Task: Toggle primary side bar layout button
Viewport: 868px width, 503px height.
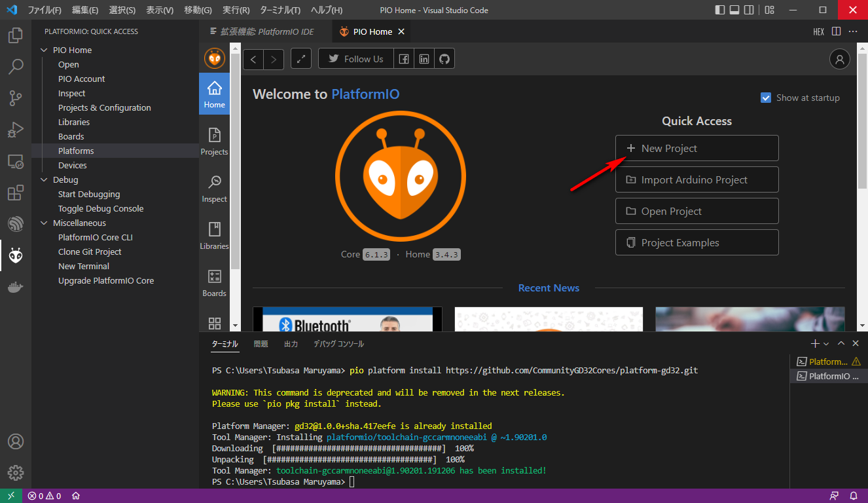Action: (720, 10)
